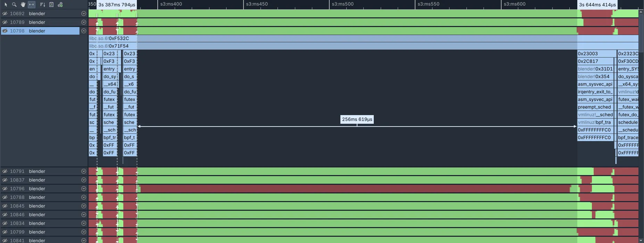Expand thread 10837 details
Image resolution: width=644 pixels, height=243 pixels.
[83, 180]
